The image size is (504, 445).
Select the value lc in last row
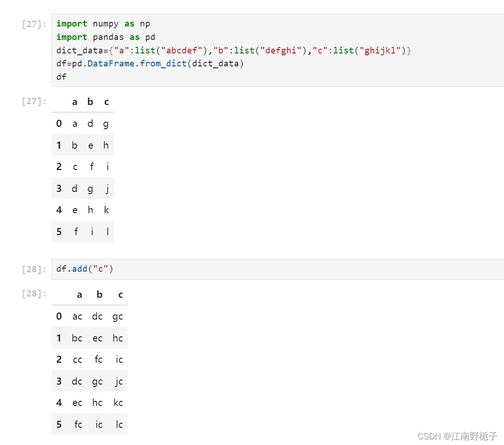click(118, 424)
